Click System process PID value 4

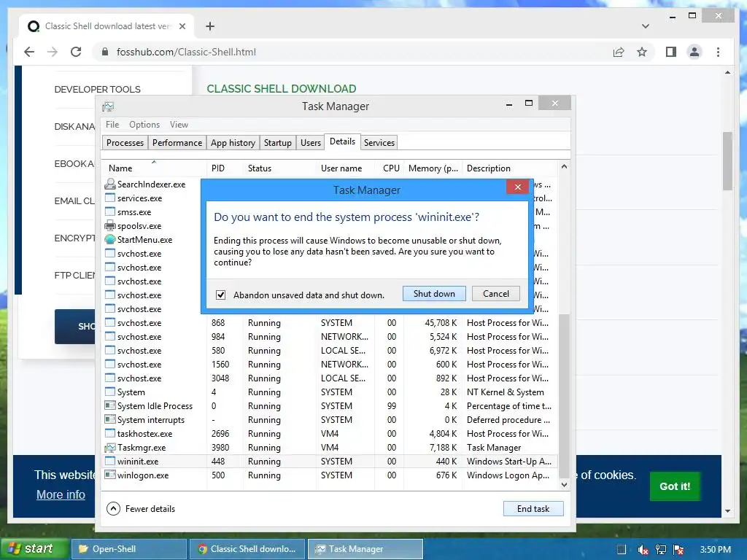pos(214,392)
